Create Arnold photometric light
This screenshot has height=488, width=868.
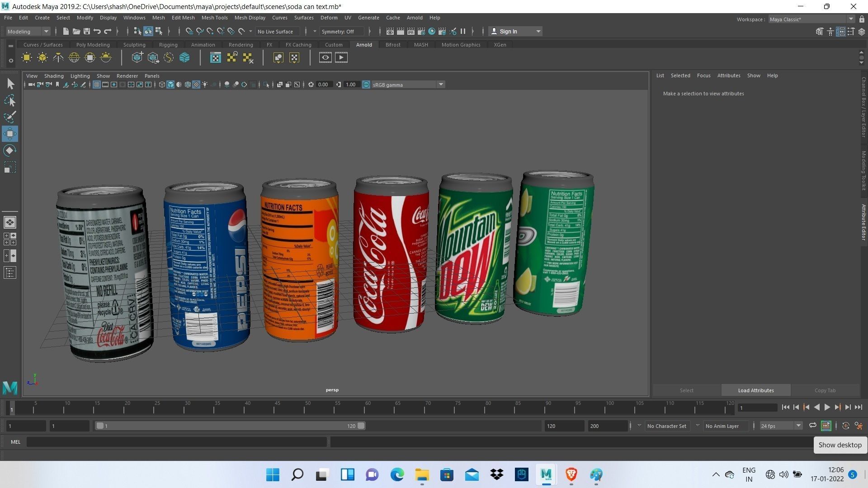pos(58,57)
